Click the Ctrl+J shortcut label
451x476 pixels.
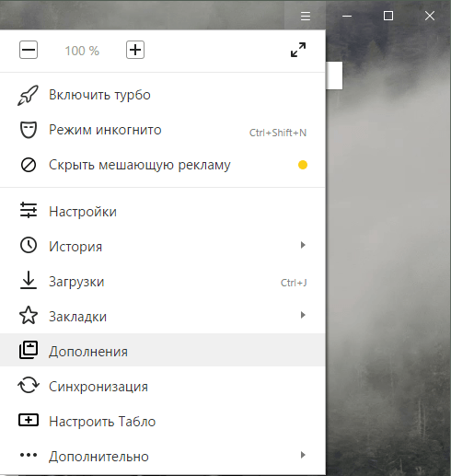[x=294, y=283]
